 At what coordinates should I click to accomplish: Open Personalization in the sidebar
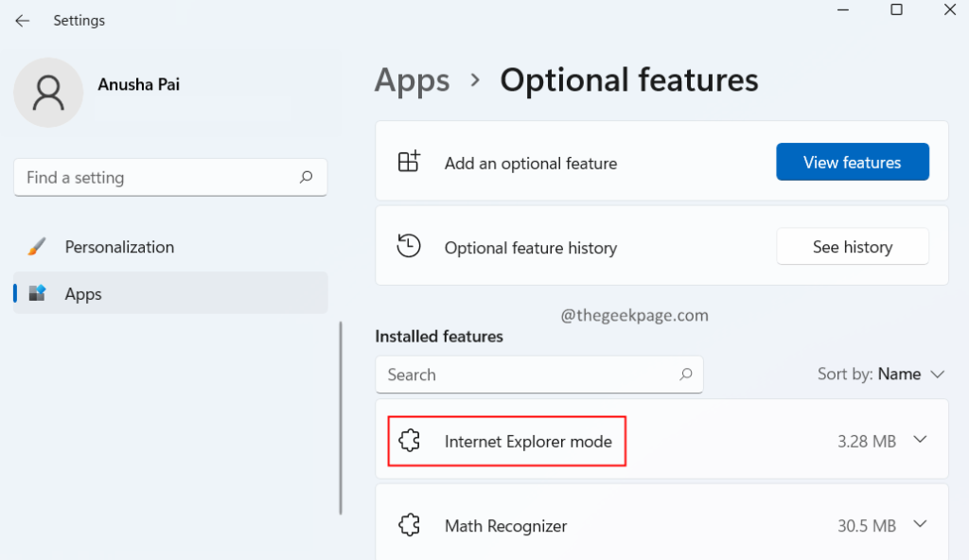(119, 247)
